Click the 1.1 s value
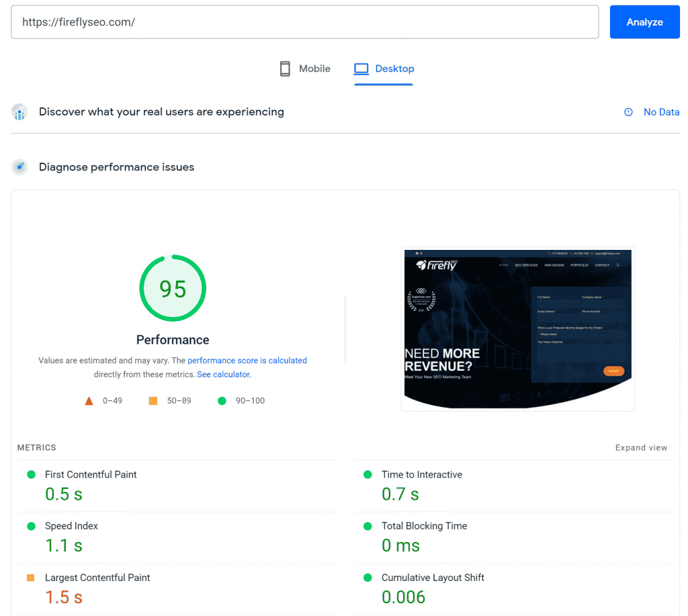The width and height of the screenshot is (688, 616). (64, 545)
